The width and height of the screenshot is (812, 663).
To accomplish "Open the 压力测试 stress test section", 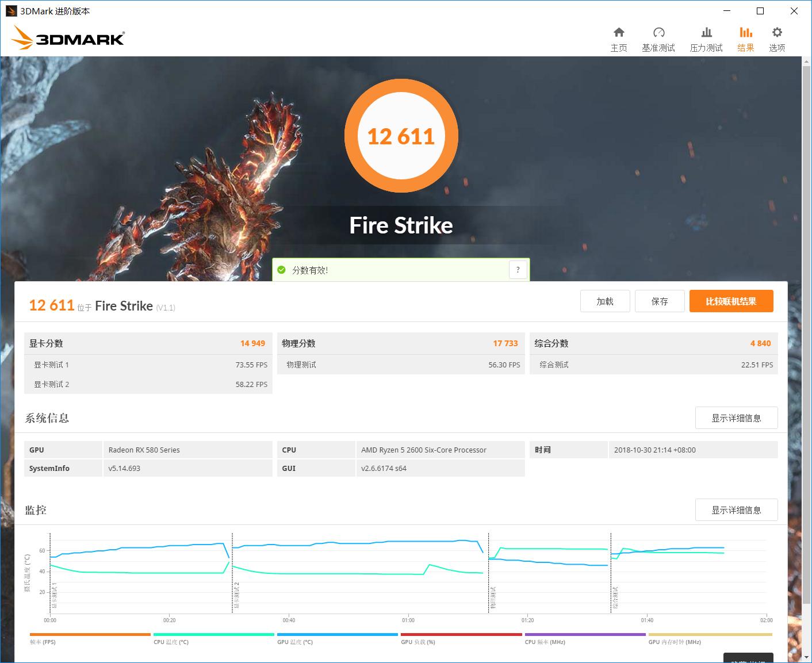I will coord(706,38).
